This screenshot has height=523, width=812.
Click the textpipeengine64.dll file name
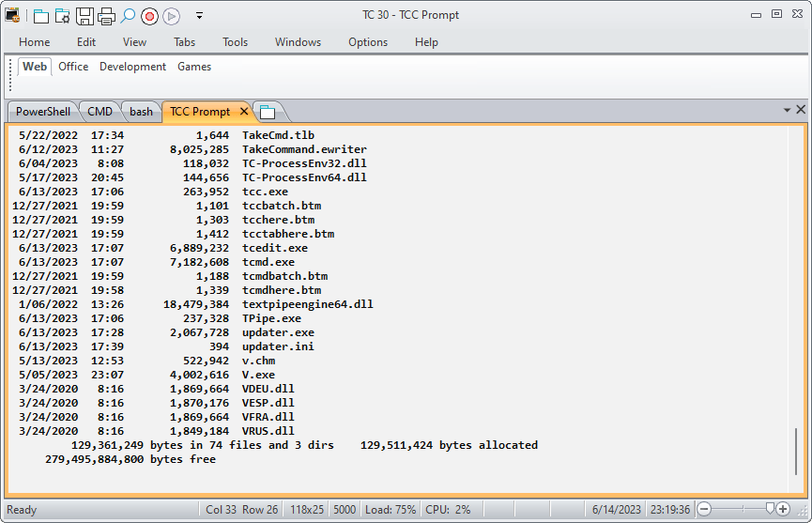[x=308, y=304]
